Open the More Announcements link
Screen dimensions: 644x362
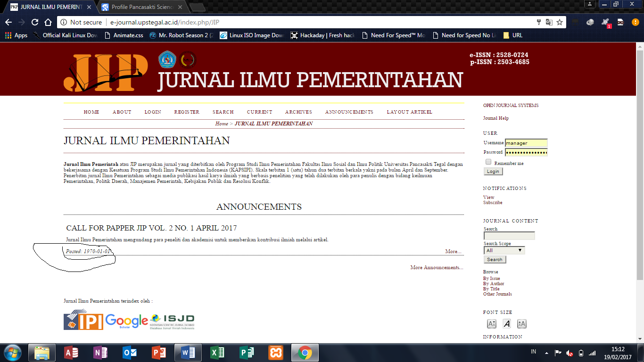pos(437,268)
